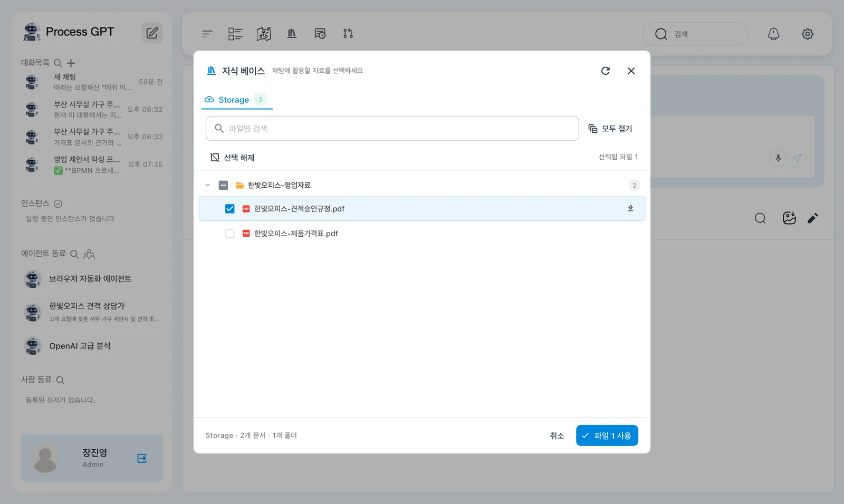Click the 인스턴스 check circle icon
844x504 pixels.
click(x=58, y=203)
